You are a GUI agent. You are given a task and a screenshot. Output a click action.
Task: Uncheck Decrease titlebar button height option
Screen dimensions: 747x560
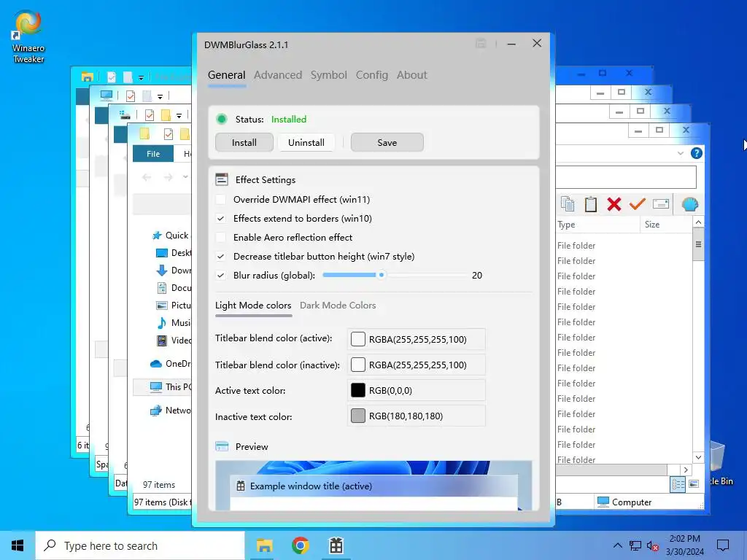tap(220, 256)
